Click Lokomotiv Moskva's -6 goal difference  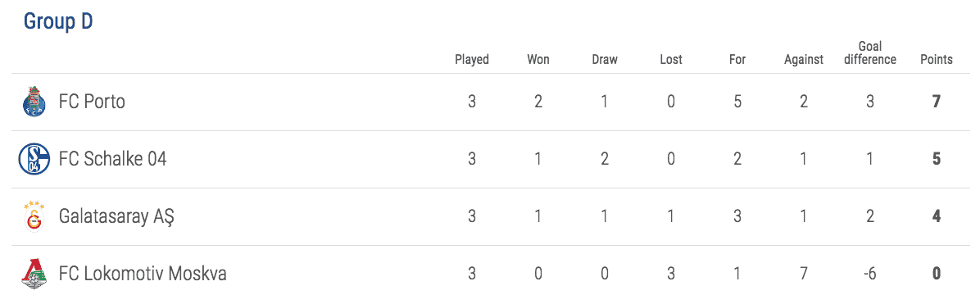(x=870, y=274)
